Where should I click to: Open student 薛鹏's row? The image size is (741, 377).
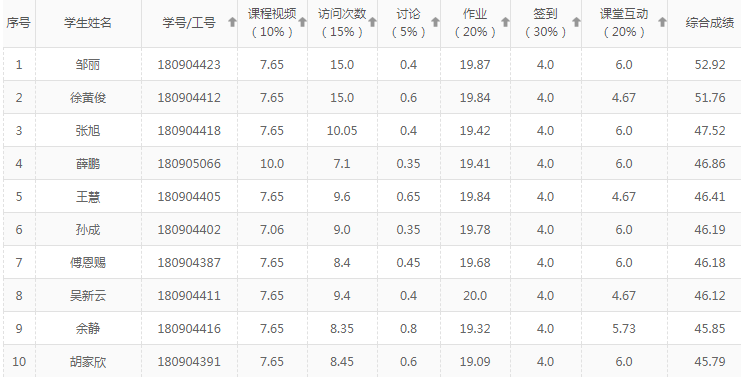[x=370, y=163]
